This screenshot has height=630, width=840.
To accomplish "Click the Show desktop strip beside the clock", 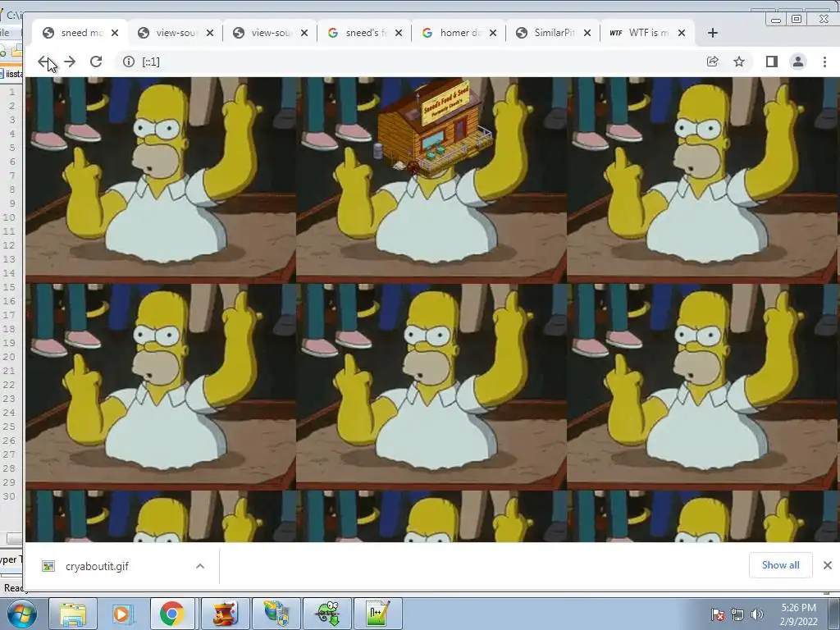I will click(834, 614).
